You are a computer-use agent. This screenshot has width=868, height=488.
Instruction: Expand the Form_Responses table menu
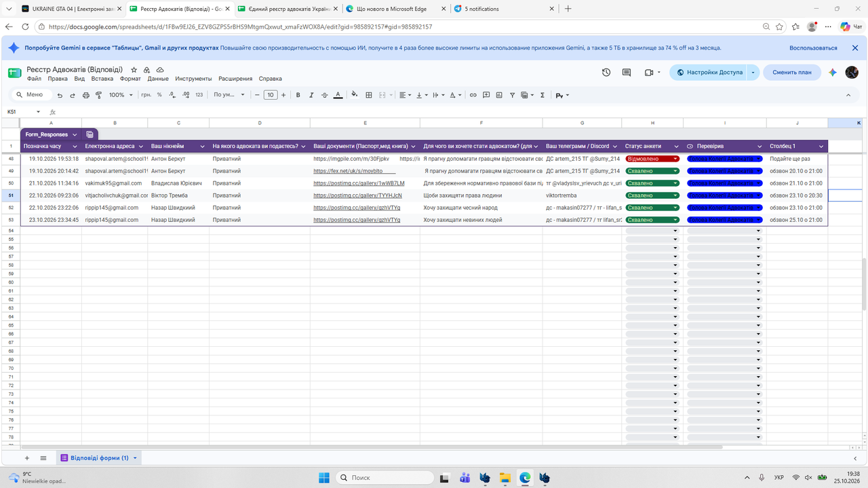click(75, 134)
